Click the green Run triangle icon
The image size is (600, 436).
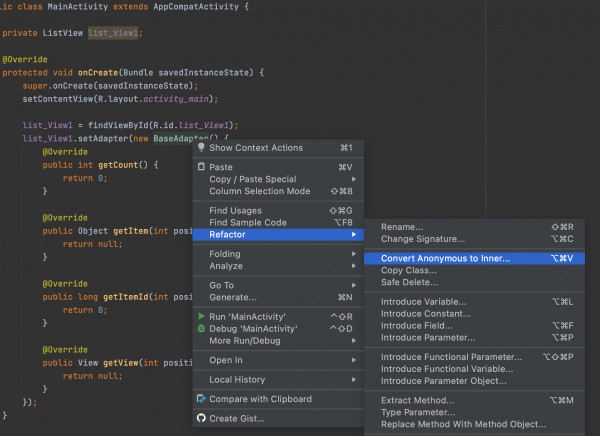click(201, 316)
